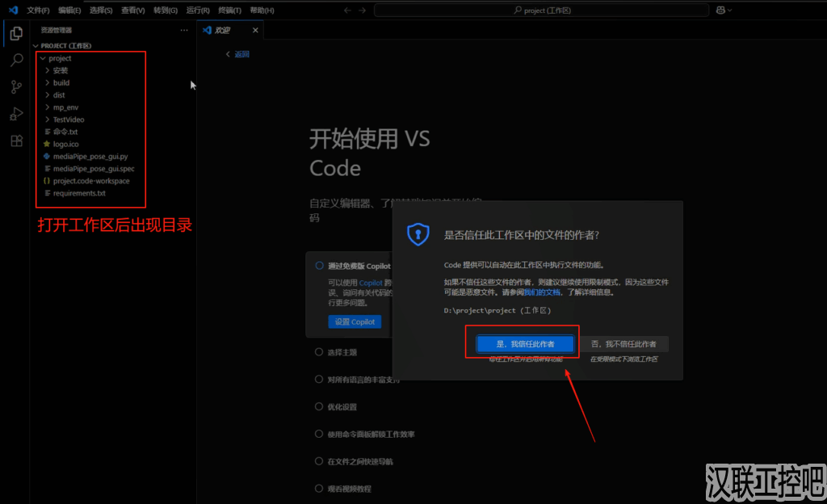Click 否，我不信任此作者 button
The width and height of the screenshot is (827, 504).
pos(623,344)
